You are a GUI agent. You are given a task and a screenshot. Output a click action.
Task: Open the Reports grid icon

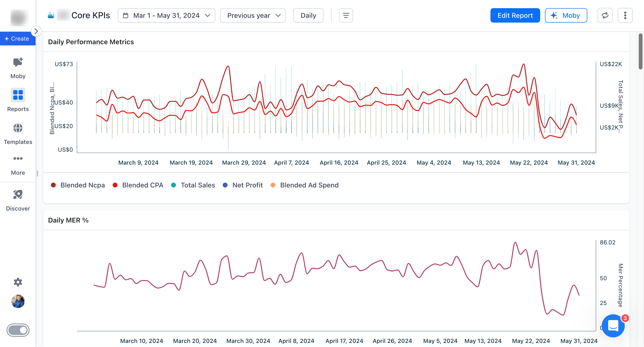point(18,95)
